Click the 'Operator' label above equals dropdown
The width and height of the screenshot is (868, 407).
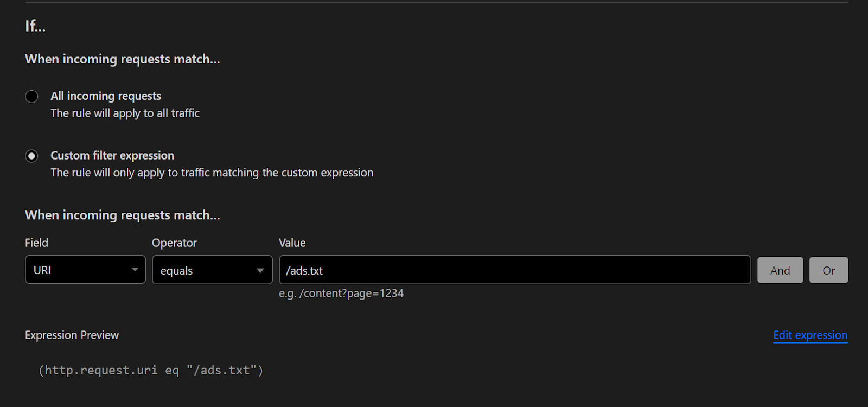[174, 243]
